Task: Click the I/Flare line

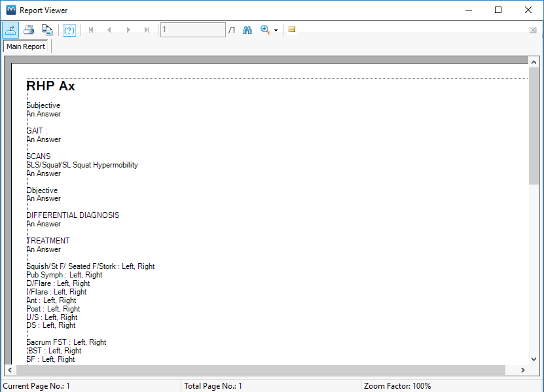Action: [56, 292]
